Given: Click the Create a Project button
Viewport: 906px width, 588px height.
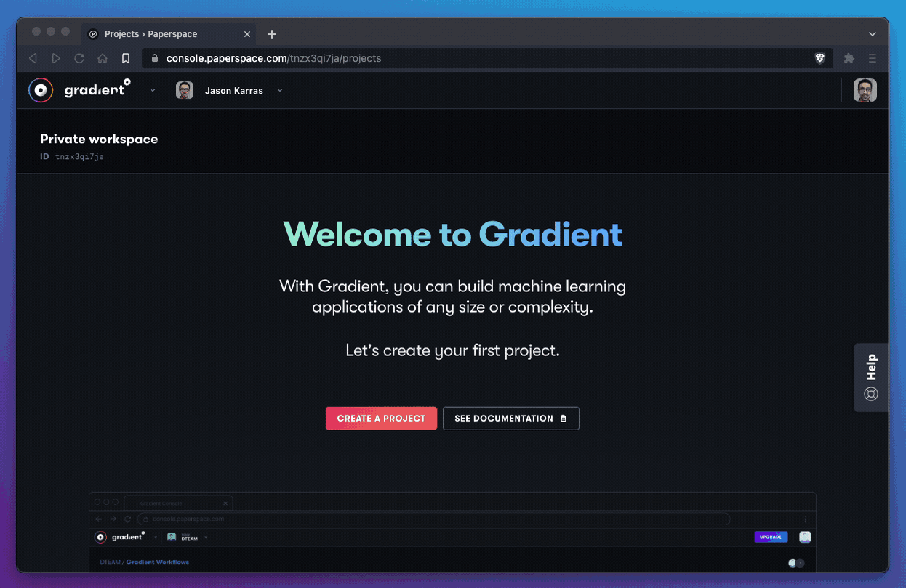Looking at the screenshot, I should [381, 418].
